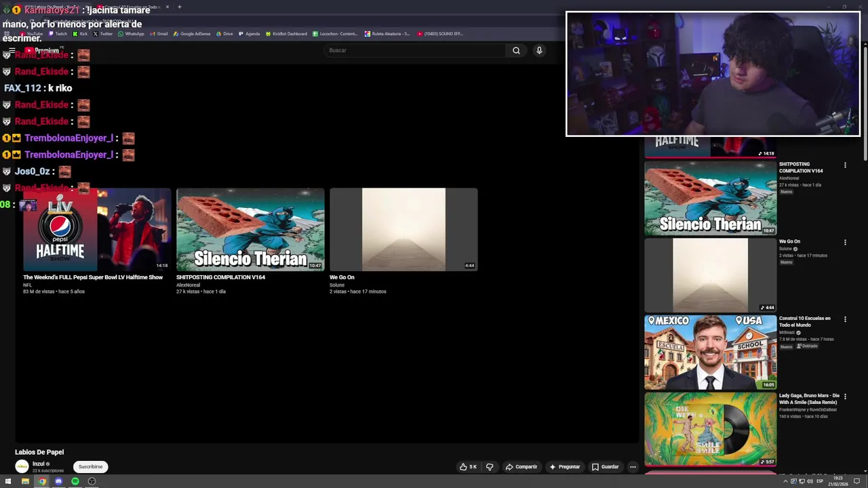Viewport: 868px width, 488px height.
Task: Open Discord from taskbar
Action: (x=58, y=481)
